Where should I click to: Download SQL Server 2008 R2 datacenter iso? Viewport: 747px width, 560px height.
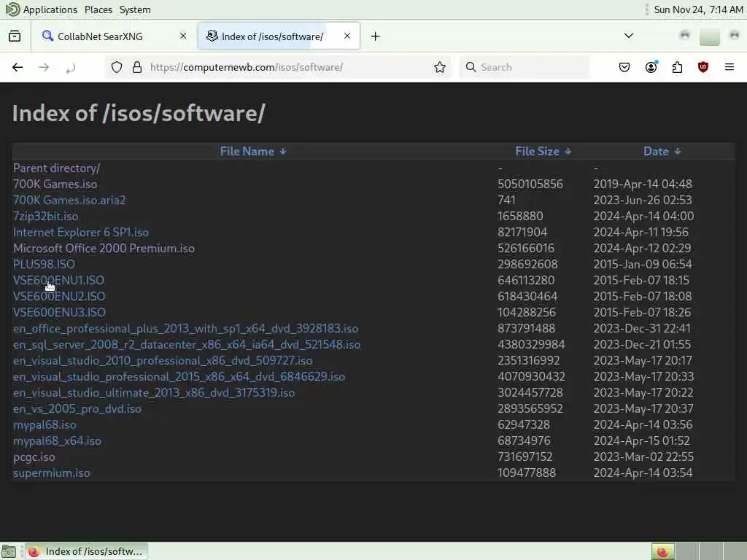pos(186,345)
